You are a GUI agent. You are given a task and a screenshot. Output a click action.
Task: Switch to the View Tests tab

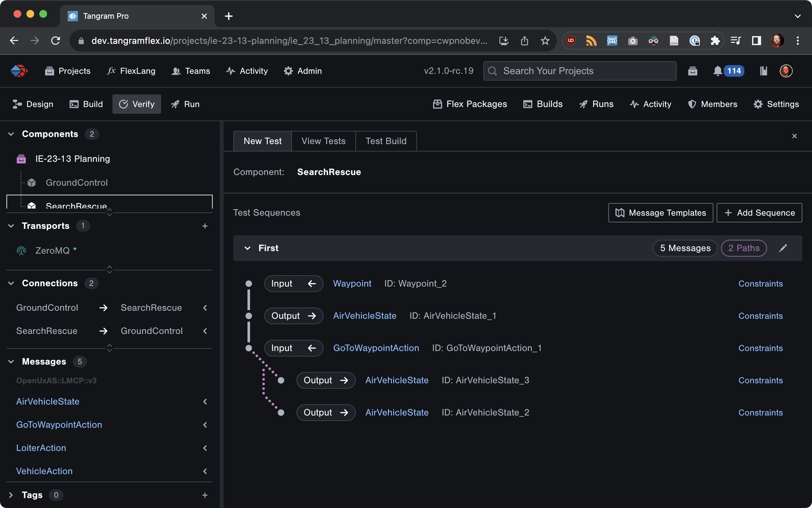[324, 141]
